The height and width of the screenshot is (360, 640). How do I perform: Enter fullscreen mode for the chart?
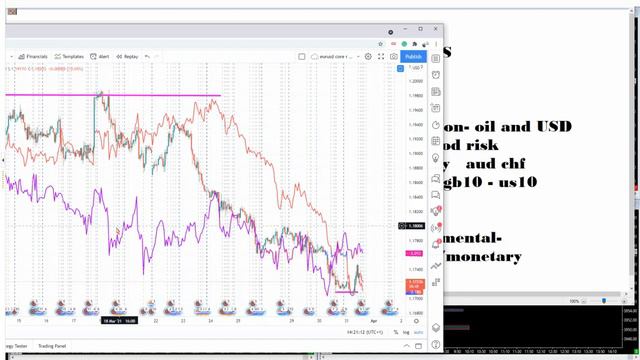click(x=381, y=56)
